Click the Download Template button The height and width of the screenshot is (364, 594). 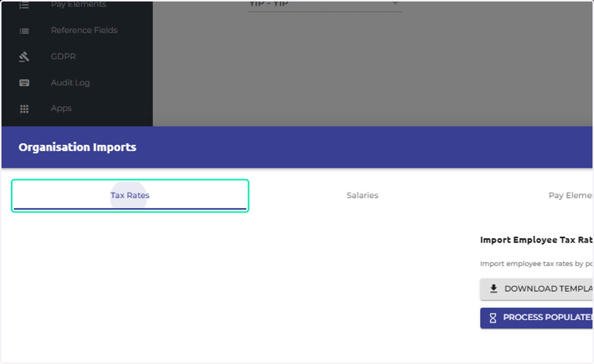tap(537, 289)
